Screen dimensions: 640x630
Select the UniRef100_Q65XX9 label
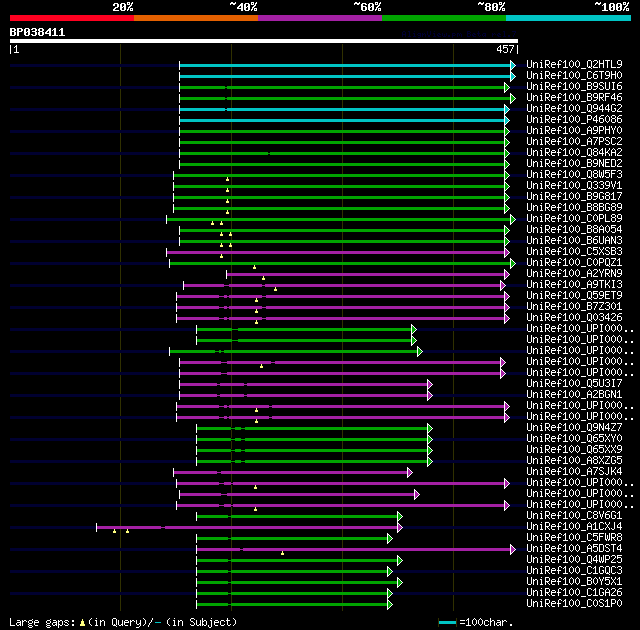[x=574, y=450]
